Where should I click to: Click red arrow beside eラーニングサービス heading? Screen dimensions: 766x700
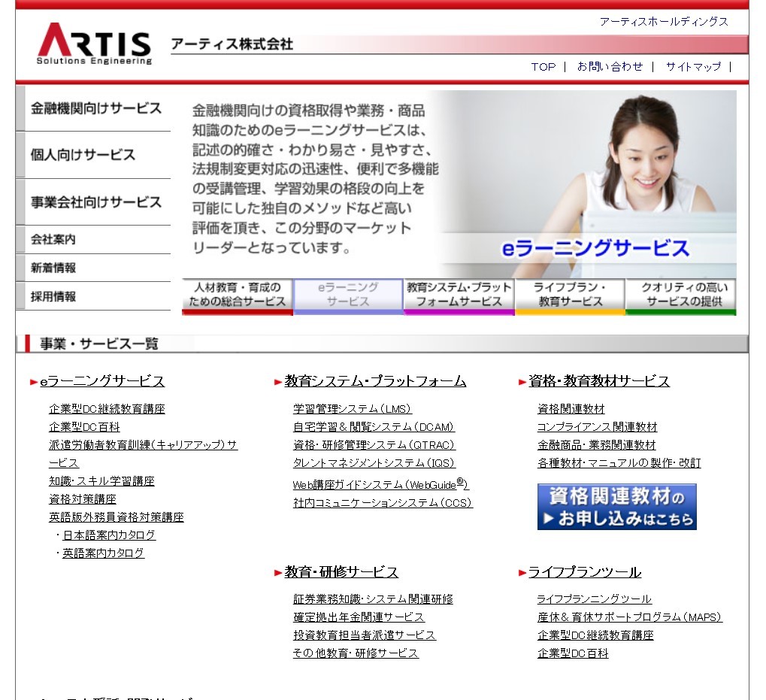click(x=34, y=383)
